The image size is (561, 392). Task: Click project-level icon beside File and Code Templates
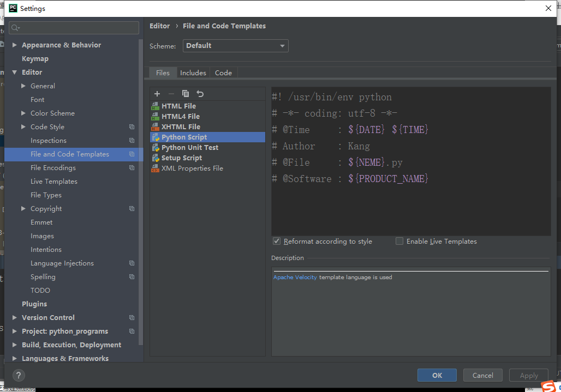point(132,154)
